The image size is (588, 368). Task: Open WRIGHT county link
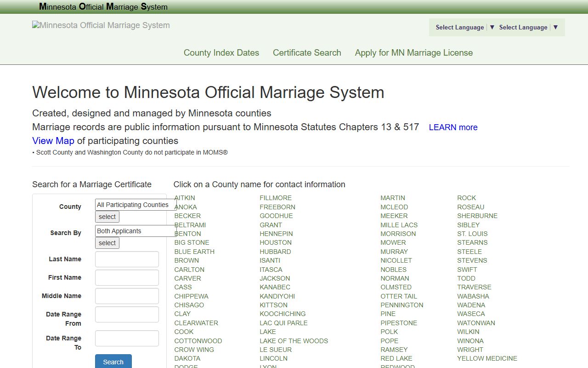[x=470, y=350]
